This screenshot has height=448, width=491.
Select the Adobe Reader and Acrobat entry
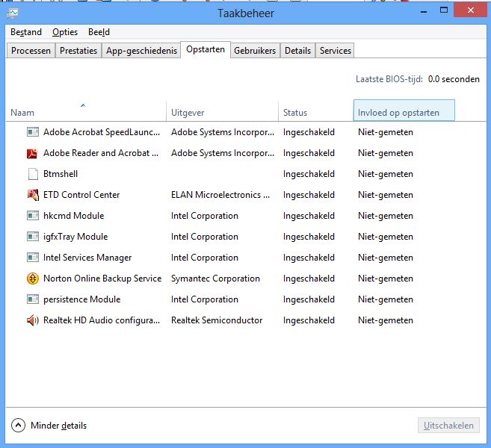[101, 153]
